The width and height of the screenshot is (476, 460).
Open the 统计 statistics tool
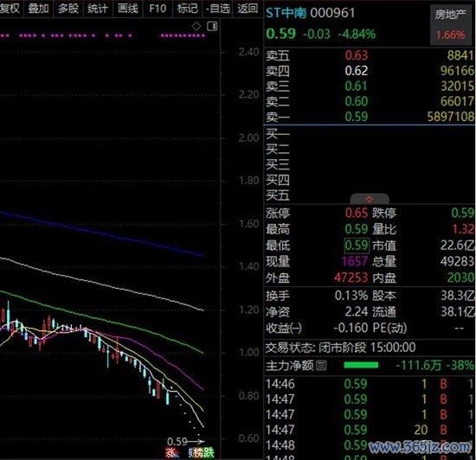pos(98,9)
